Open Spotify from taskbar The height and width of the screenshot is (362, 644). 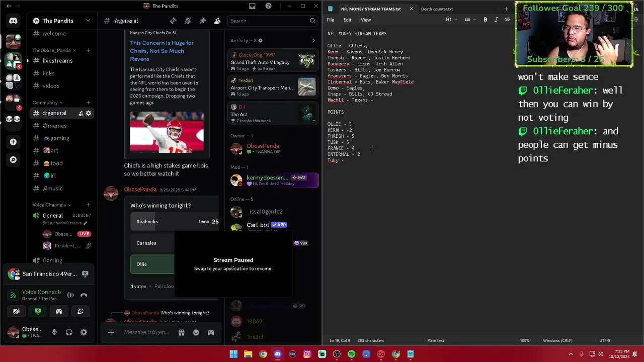click(352, 354)
